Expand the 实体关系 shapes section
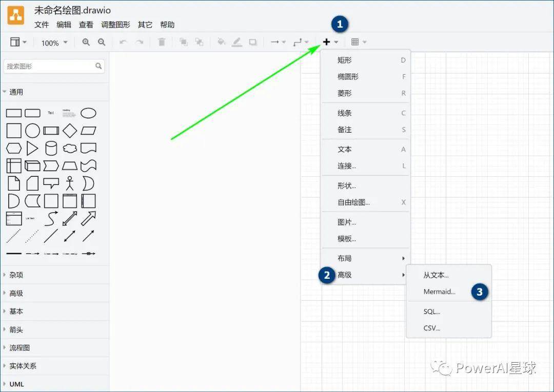The width and height of the screenshot is (554, 392). point(55,366)
